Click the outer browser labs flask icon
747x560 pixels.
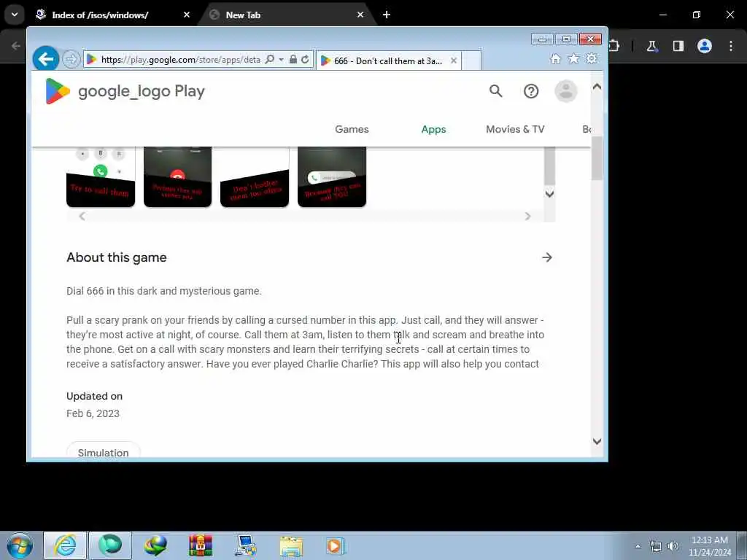pos(651,46)
